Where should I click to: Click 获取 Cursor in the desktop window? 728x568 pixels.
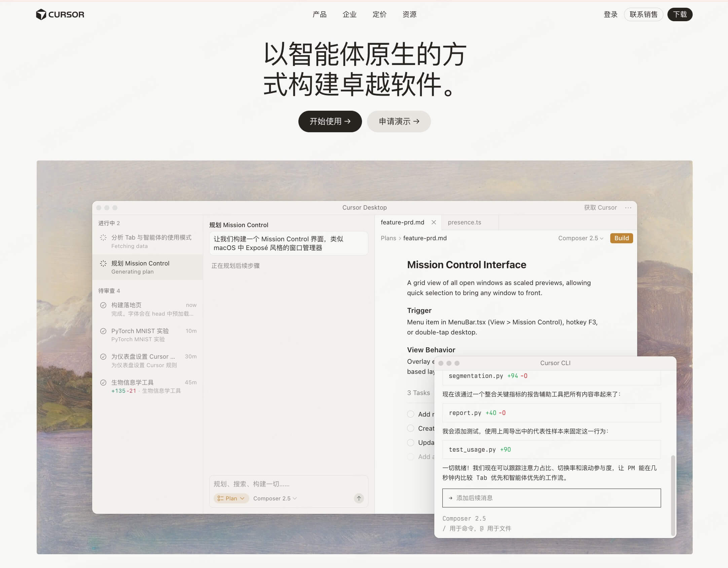tap(600, 208)
